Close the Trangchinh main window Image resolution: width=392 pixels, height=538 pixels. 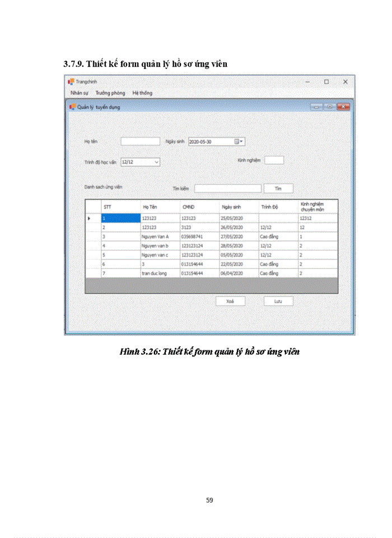[346, 82]
